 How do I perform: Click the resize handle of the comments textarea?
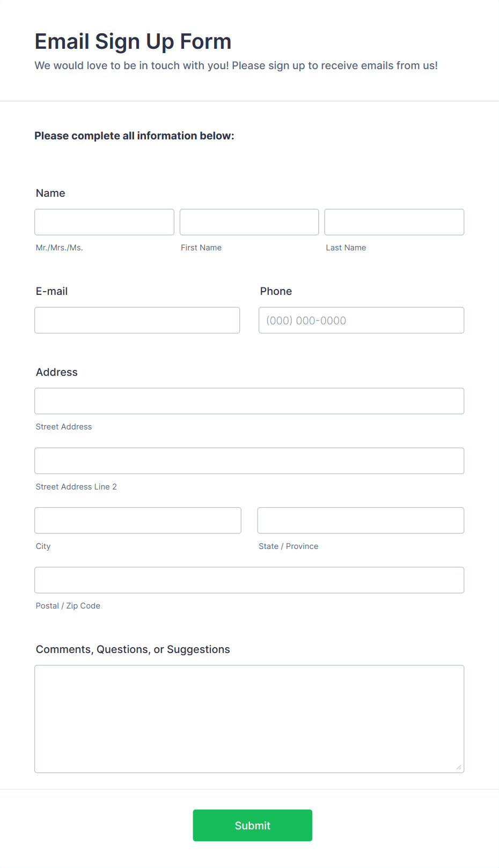pos(460,768)
